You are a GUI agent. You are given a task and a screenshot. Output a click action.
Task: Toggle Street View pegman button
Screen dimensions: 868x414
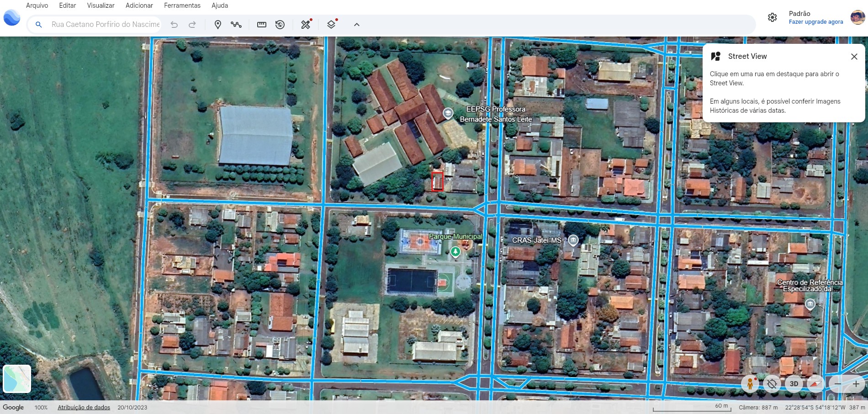pyautogui.click(x=750, y=384)
